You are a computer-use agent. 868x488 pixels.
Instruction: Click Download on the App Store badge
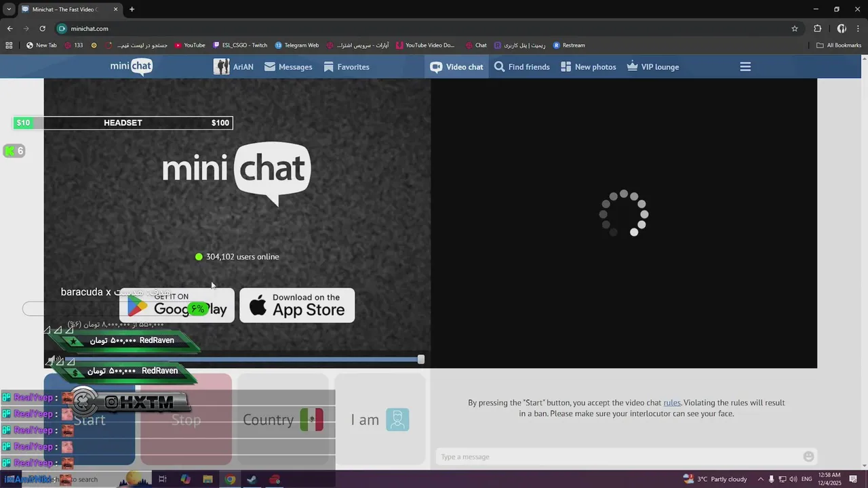point(297,305)
